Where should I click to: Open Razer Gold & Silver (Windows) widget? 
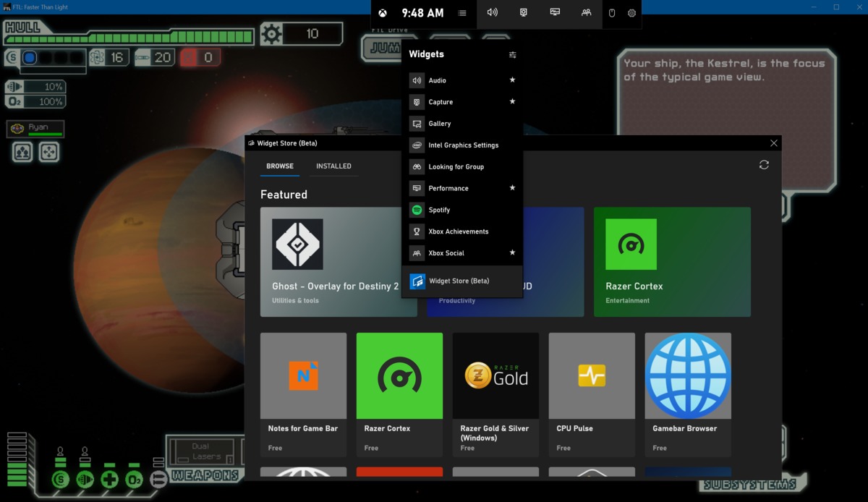pyautogui.click(x=495, y=394)
